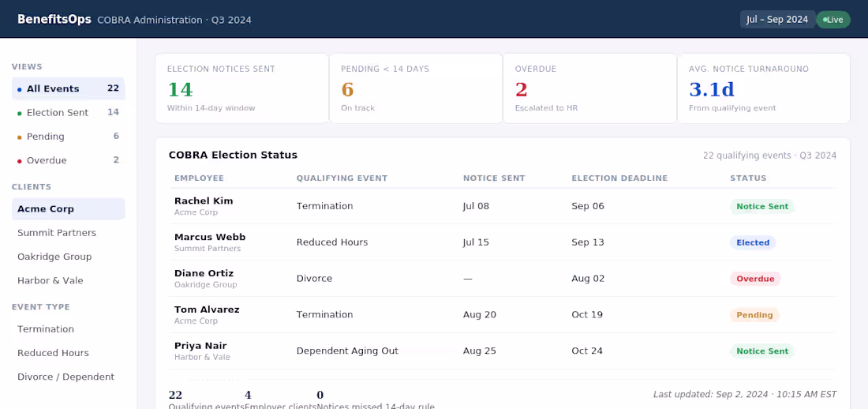The width and height of the screenshot is (868, 409).
Task: Select employee Diane Ortiz
Action: [204, 273]
